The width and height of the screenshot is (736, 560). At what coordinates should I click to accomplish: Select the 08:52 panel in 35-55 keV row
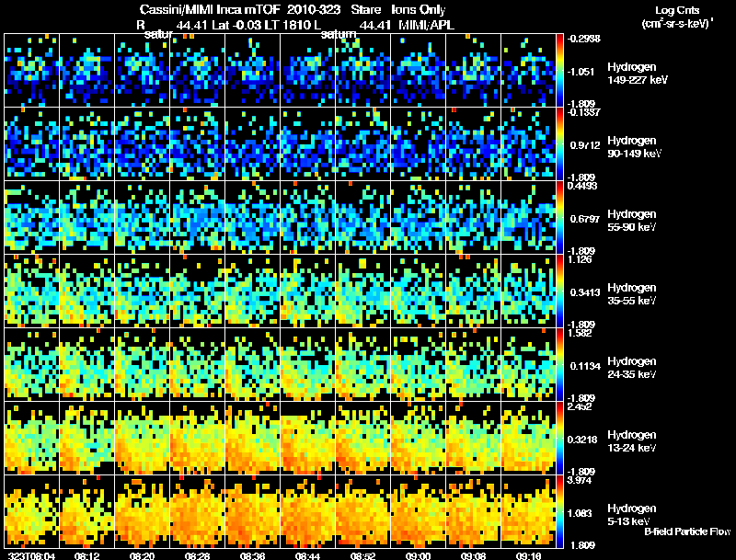[362, 291]
